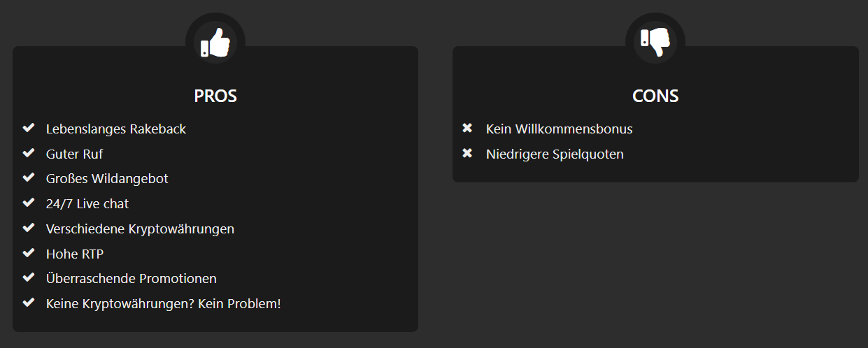Image resolution: width=868 pixels, height=348 pixels.
Task: Click the PROS heading
Action: (215, 96)
